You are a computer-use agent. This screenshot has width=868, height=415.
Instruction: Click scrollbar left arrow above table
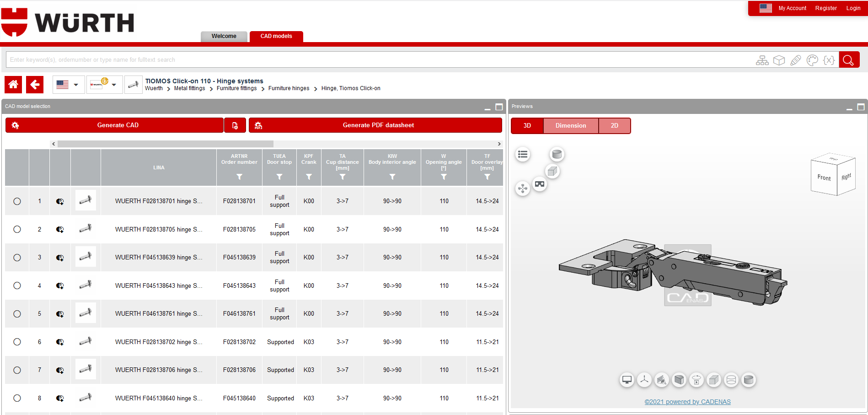point(54,144)
